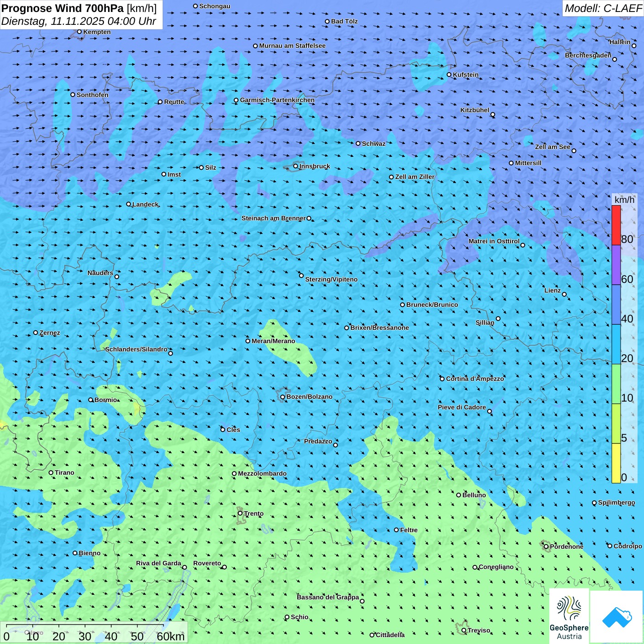This screenshot has height=644, width=644.
Task: Click the blue cloud-house logo icon
Action: click(616, 617)
